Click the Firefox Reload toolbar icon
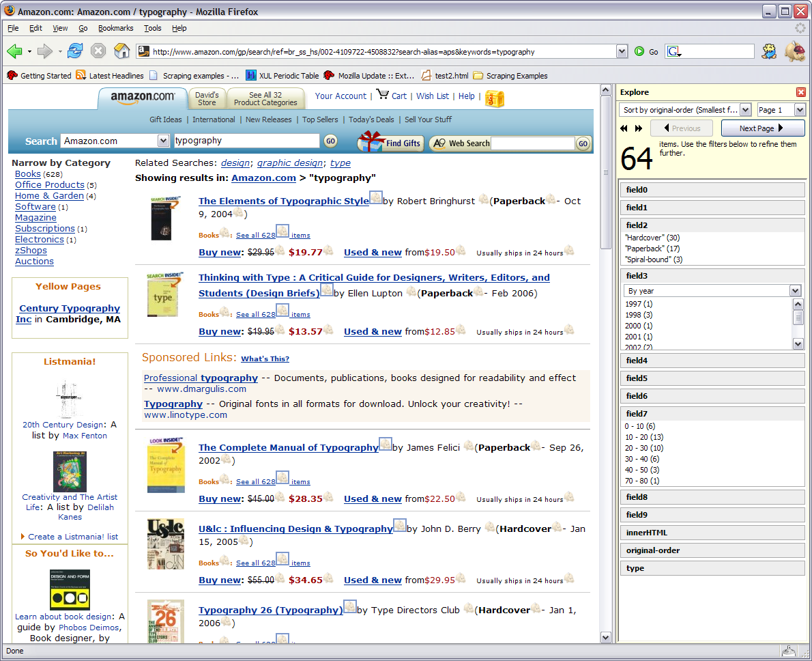Screen dimensions: 812x661 (75, 51)
